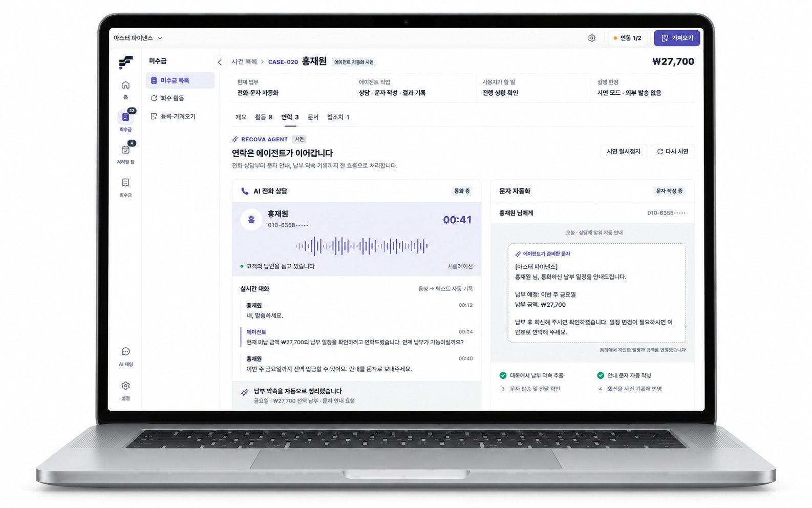Switch to 연락 3 tab

pos(290,117)
